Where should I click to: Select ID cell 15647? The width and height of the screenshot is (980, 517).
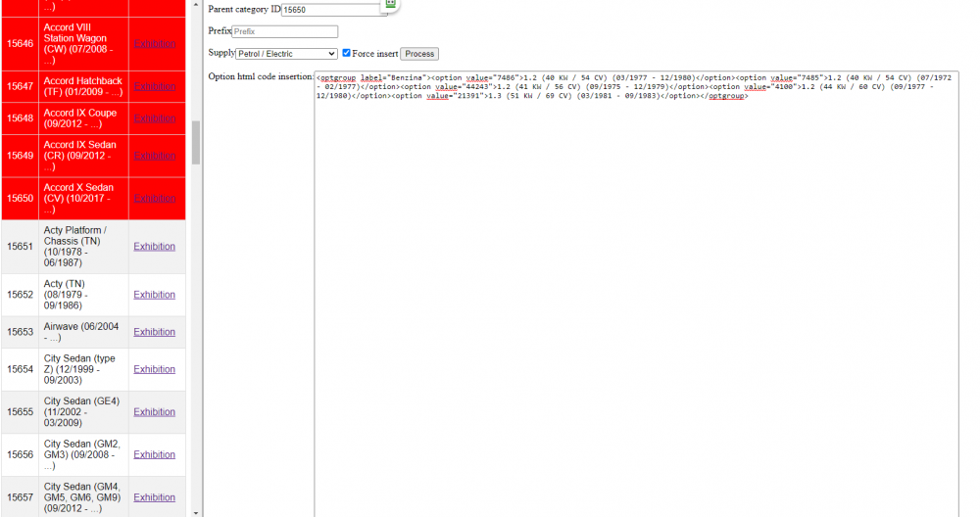pyautogui.click(x=20, y=86)
